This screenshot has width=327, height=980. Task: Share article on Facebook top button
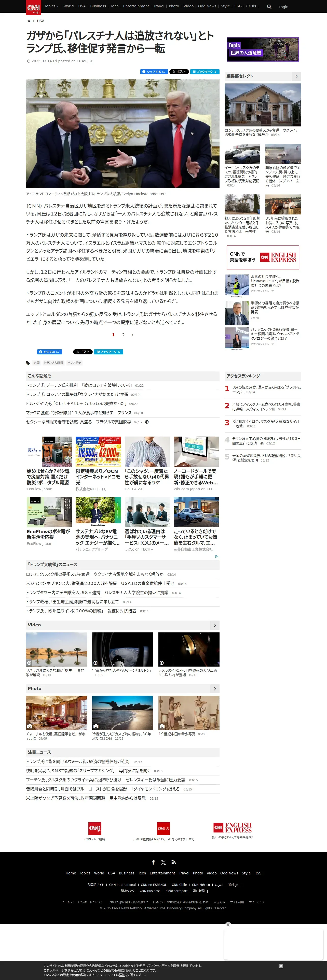[x=154, y=71]
